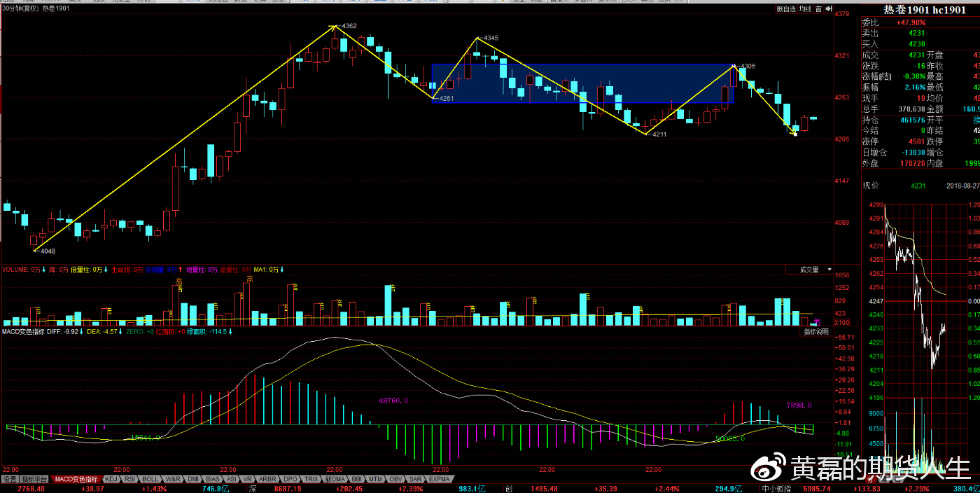Click the 指标说明 button in MACD pane
980x493 pixels.
(816, 331)
